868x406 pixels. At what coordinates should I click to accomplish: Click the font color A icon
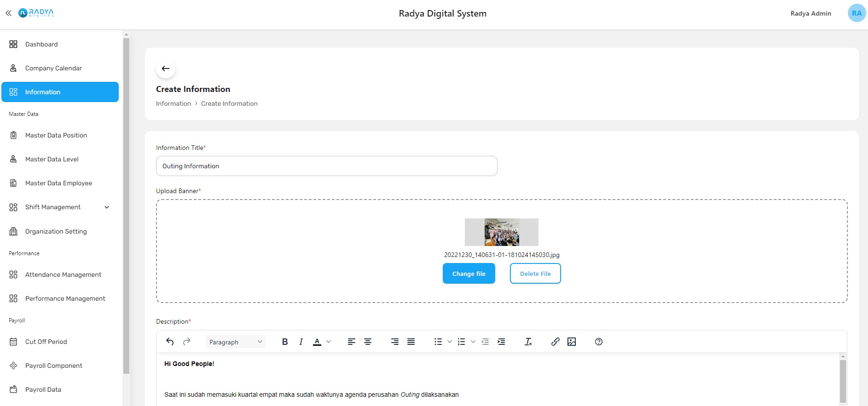[317, 342]
